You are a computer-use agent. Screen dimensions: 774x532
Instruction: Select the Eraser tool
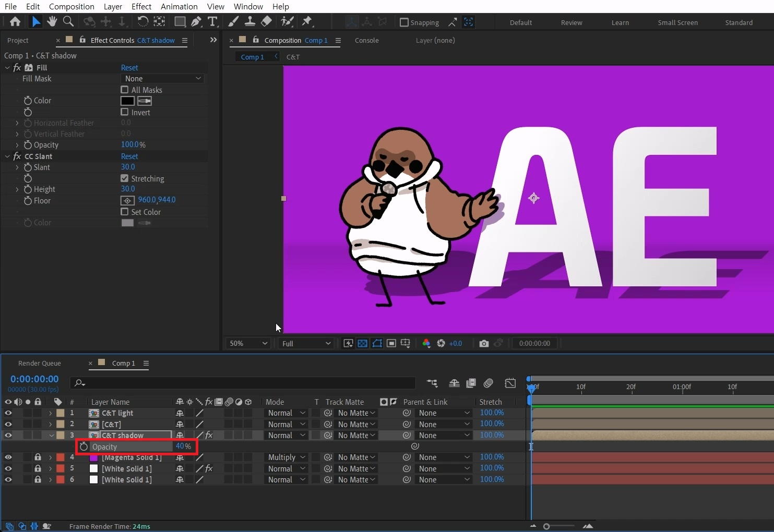(266, 21)
